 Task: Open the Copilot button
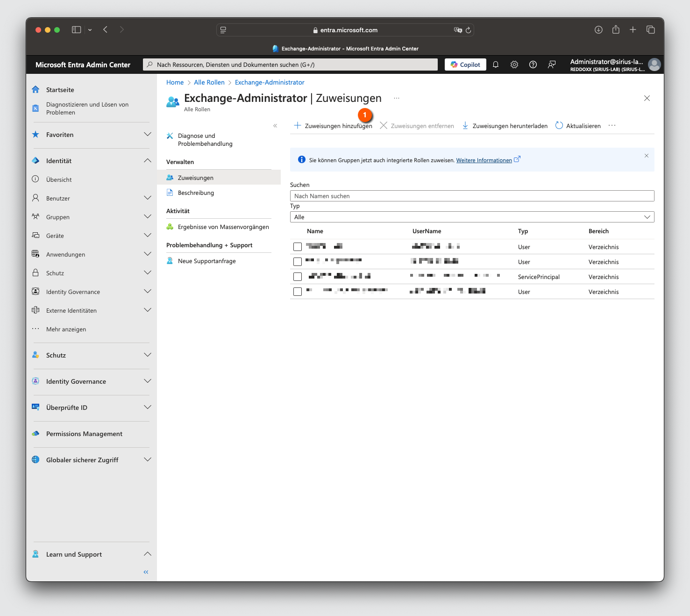[465, 64]
